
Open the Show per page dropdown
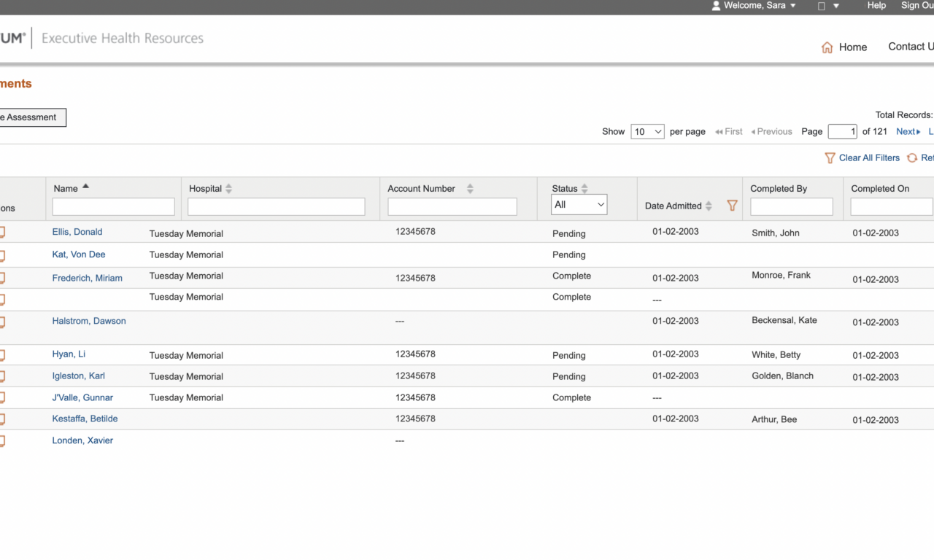coord(647,132)
